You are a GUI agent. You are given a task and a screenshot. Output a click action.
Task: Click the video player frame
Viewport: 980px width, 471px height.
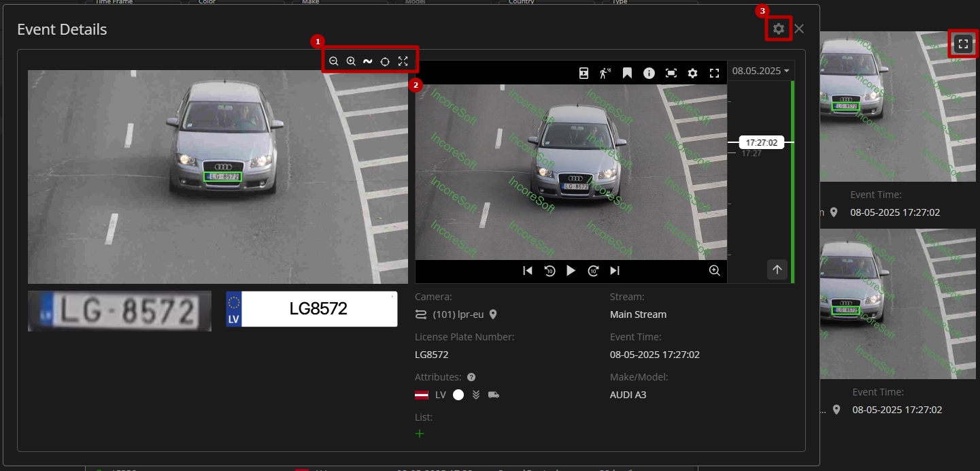571,172
